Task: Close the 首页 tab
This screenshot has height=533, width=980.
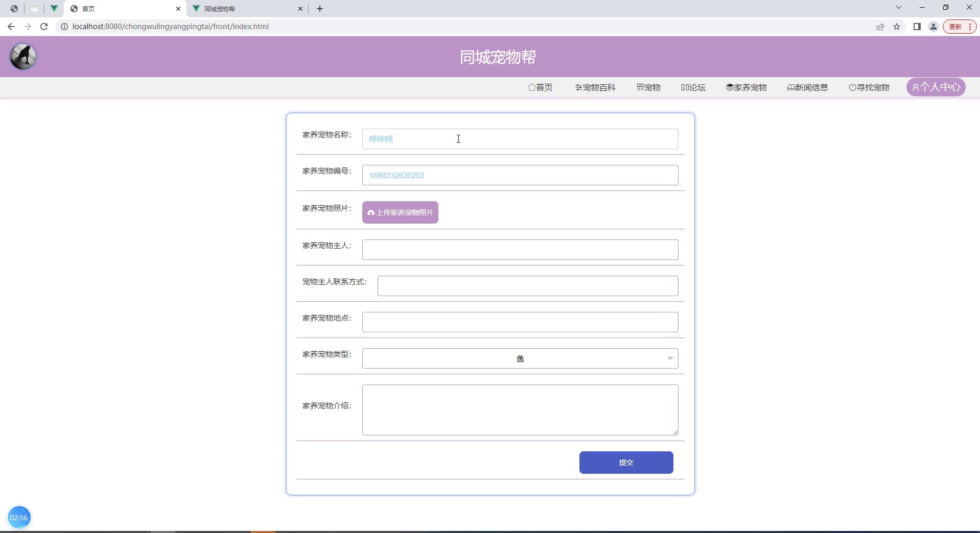Action: (178, 9)
